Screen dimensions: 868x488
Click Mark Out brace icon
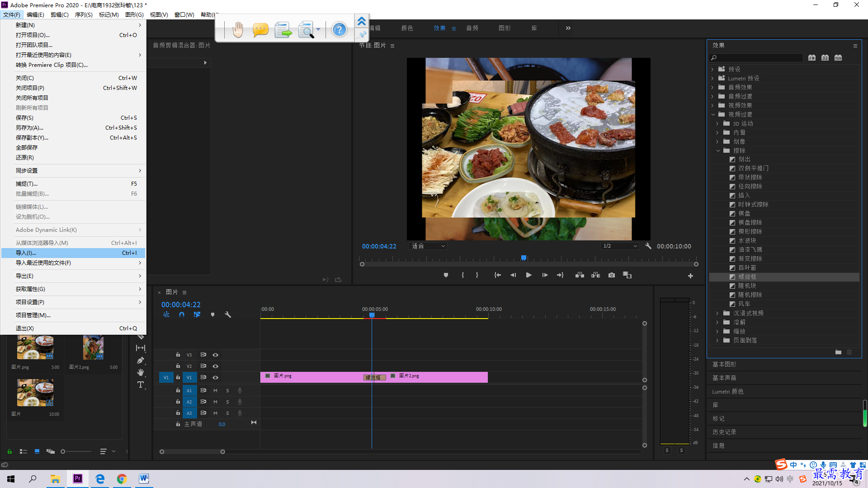(x=477, y=275)
